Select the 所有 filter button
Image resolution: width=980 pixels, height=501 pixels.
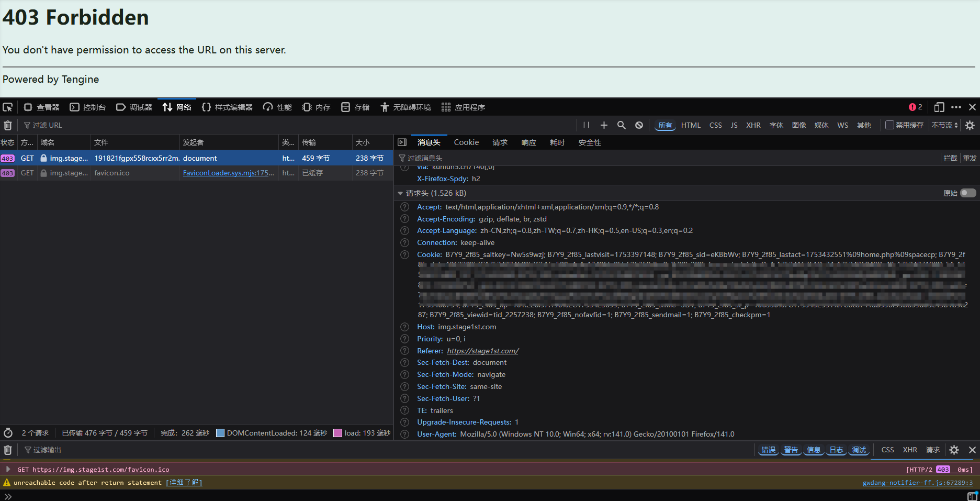(665, 126)
